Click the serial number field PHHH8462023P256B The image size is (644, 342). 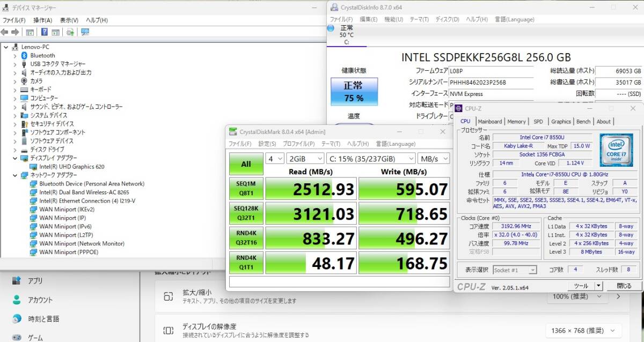pos(491,82)
